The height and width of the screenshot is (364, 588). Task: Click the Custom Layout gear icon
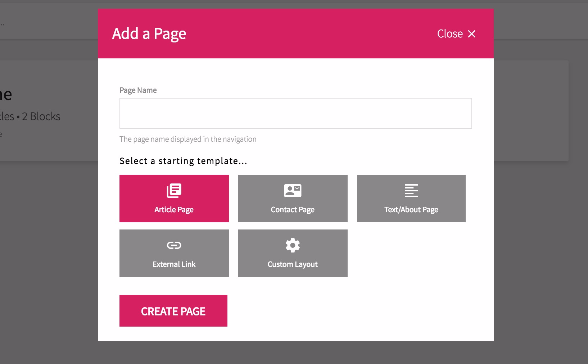click(x=293, y=245)
